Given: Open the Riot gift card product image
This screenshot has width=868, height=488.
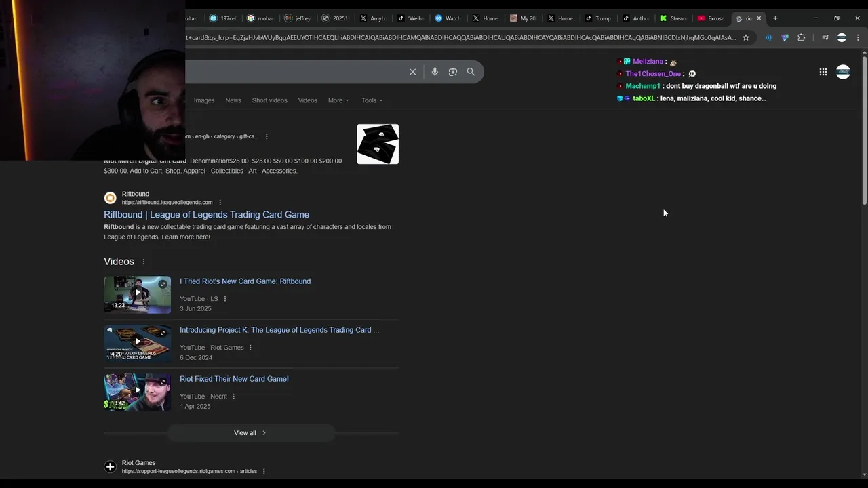Looking at the screenshot, I should [x=378, y=144].
